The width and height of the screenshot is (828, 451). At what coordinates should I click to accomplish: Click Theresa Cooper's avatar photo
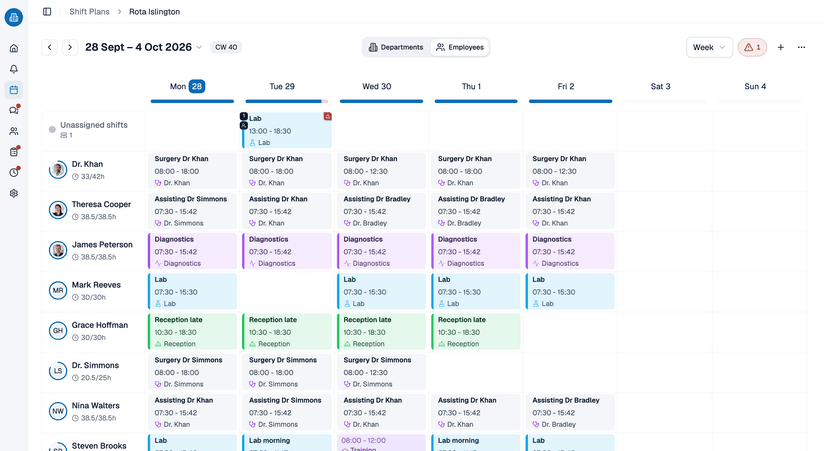58,210
